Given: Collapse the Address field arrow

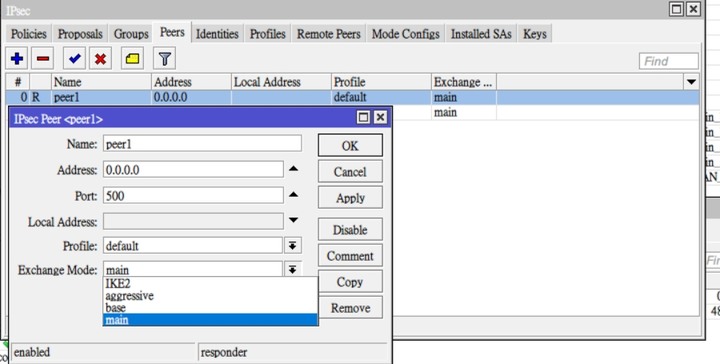Looking at the screenshot, I should pyautogui.click(x=293, y=169).
